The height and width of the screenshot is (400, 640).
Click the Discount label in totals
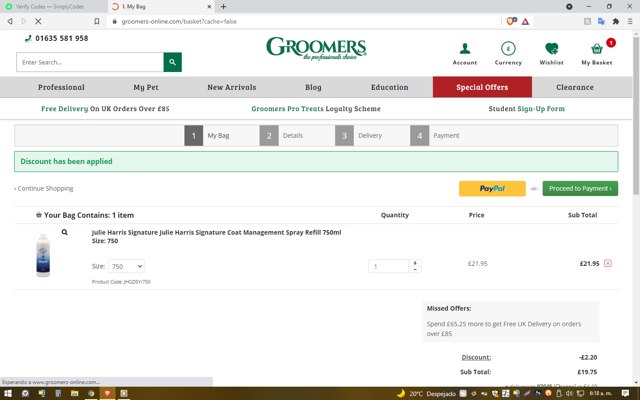[x=476, y=357]
